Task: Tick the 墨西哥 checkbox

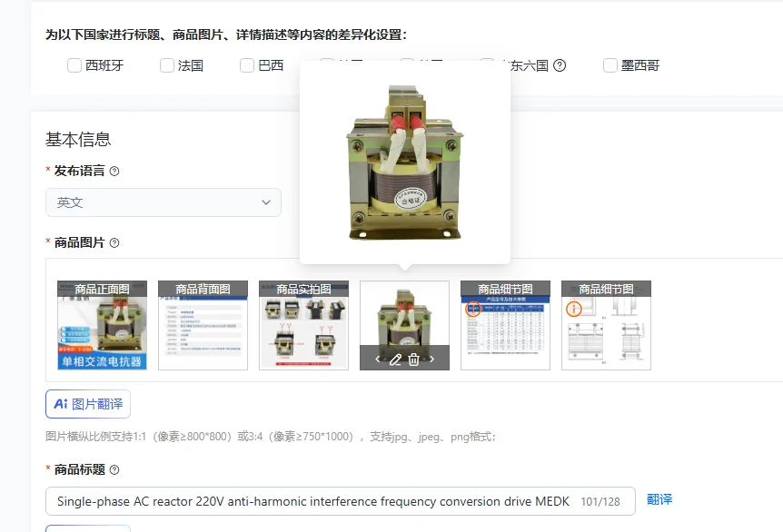Action: (610, 65)
